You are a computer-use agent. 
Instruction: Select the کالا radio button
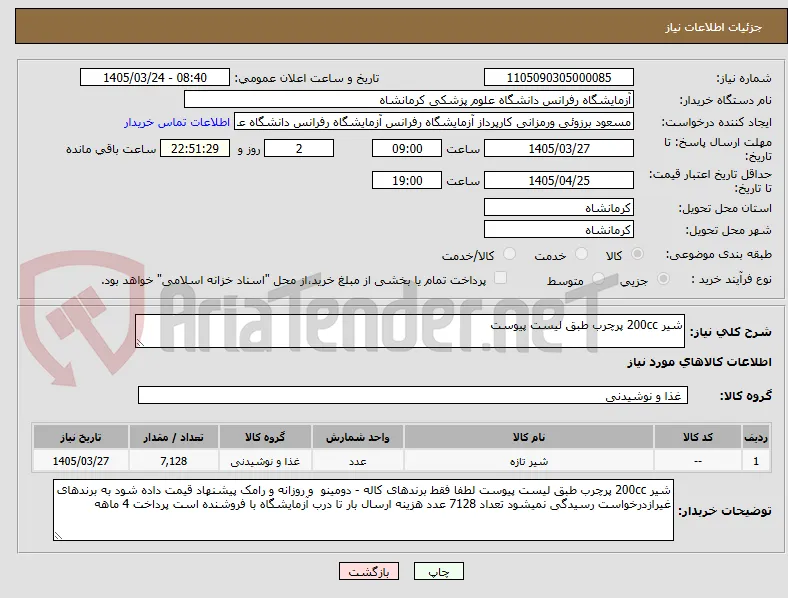pos(637,254)
